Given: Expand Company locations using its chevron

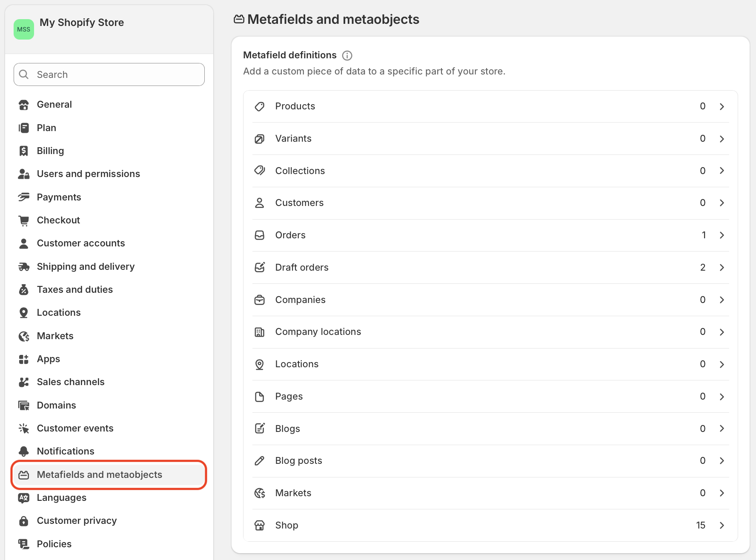Looking at the screenshot, I should point(722,332).
